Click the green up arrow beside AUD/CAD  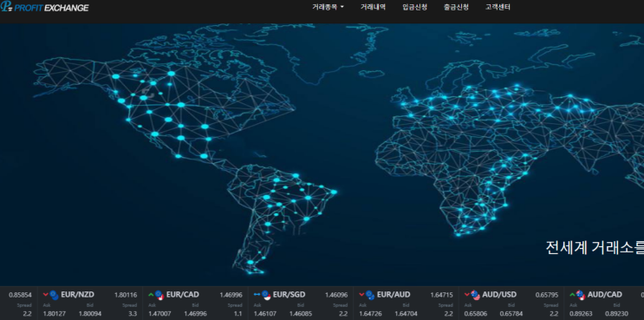572,294
